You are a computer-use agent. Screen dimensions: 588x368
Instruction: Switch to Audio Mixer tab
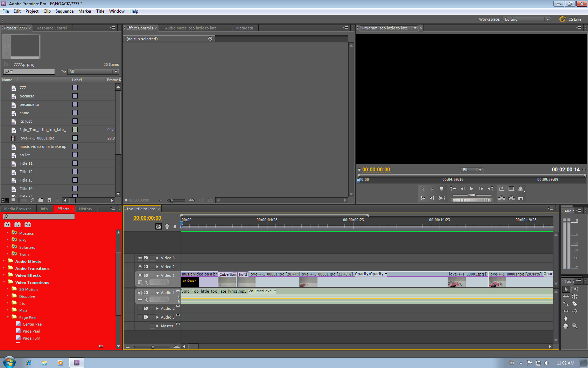[191, 28]
